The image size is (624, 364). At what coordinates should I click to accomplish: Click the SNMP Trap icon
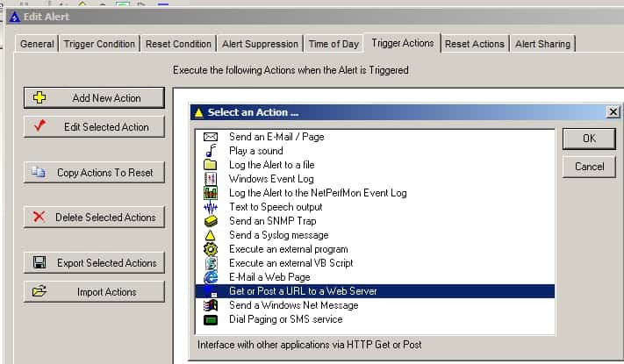pos(211,221)
